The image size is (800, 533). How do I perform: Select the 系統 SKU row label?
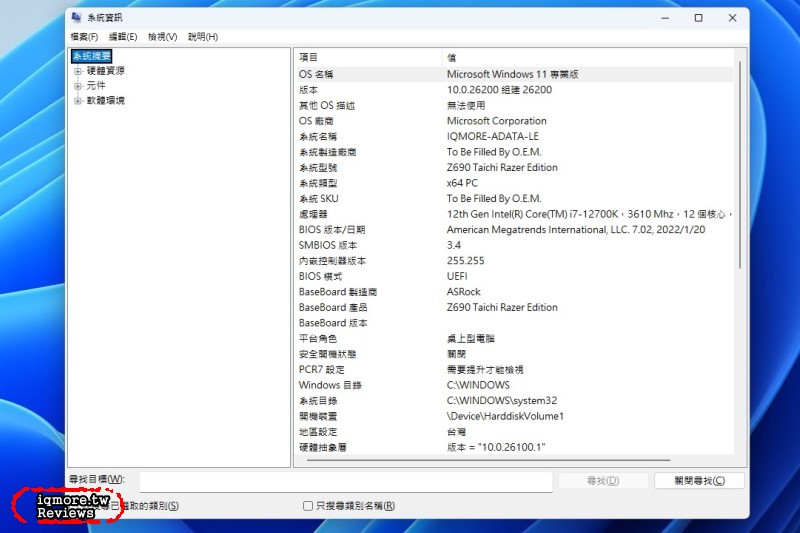(x=318, y=199)
